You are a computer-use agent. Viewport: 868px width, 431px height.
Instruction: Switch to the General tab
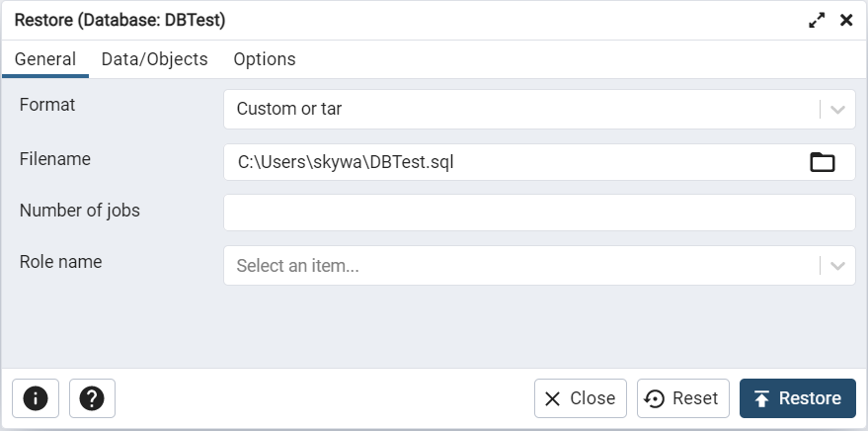(x=45, y=59)
